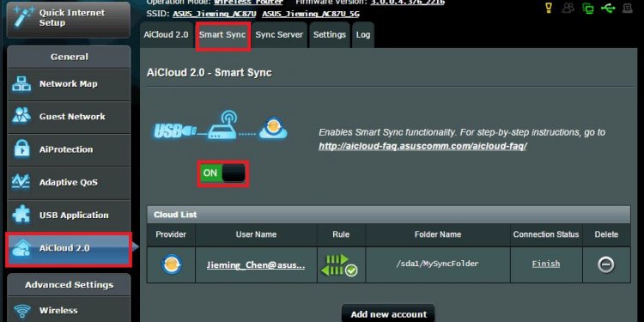The height and width of the screenshot is (322, 644).
Task: Open USB Application page
Action: [x=69, y=216]
